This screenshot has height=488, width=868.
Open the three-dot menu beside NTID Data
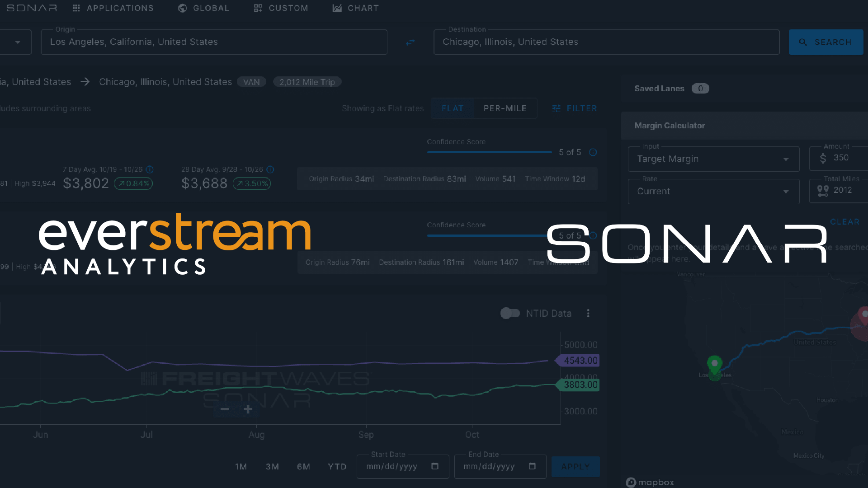point(588,313)
